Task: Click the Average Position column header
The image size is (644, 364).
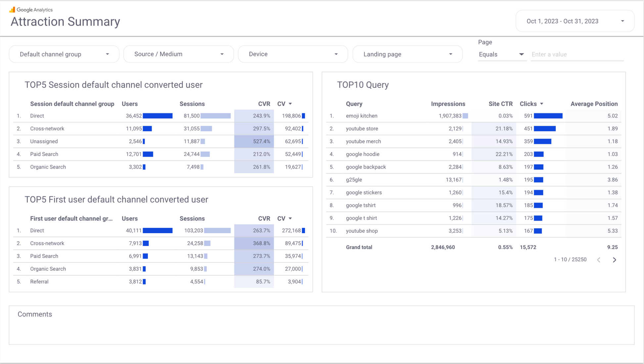Action: 594,104
